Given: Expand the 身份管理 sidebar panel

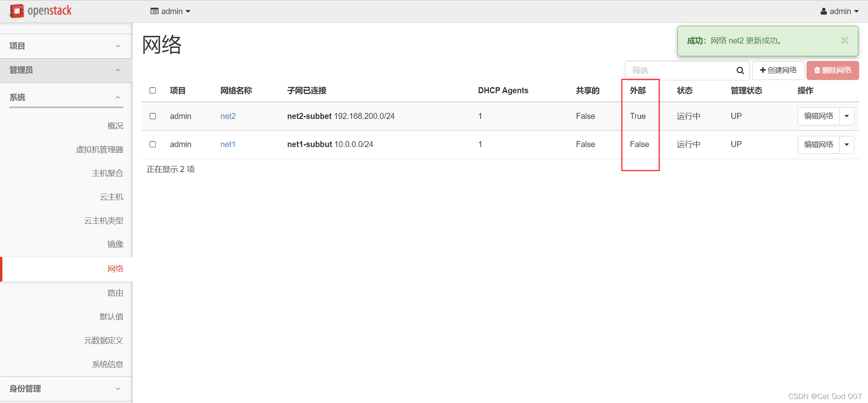Looking at the screenshot, I should pyautogui.click(x=66, y=389).
